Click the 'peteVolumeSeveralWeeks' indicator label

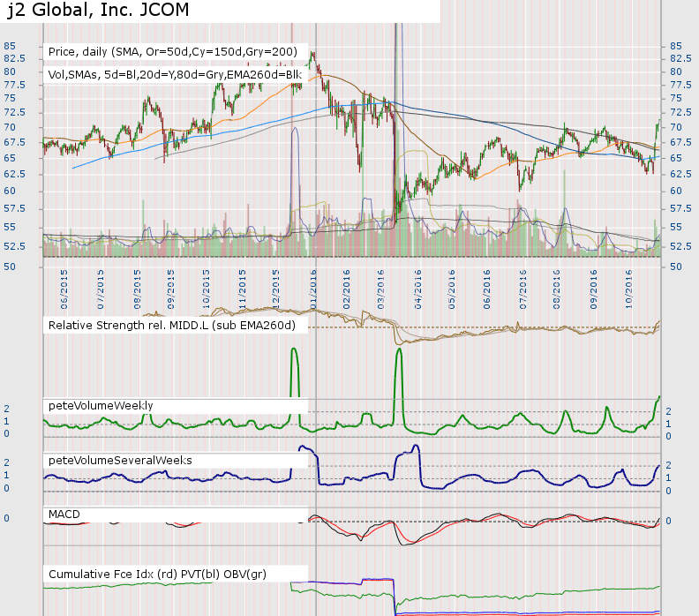120,461
